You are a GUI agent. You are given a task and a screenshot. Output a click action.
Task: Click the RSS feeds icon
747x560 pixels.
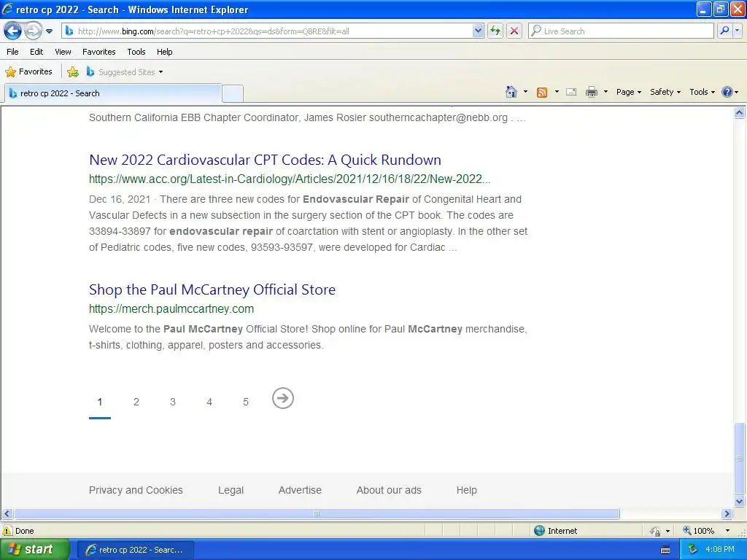coord(542,93)
